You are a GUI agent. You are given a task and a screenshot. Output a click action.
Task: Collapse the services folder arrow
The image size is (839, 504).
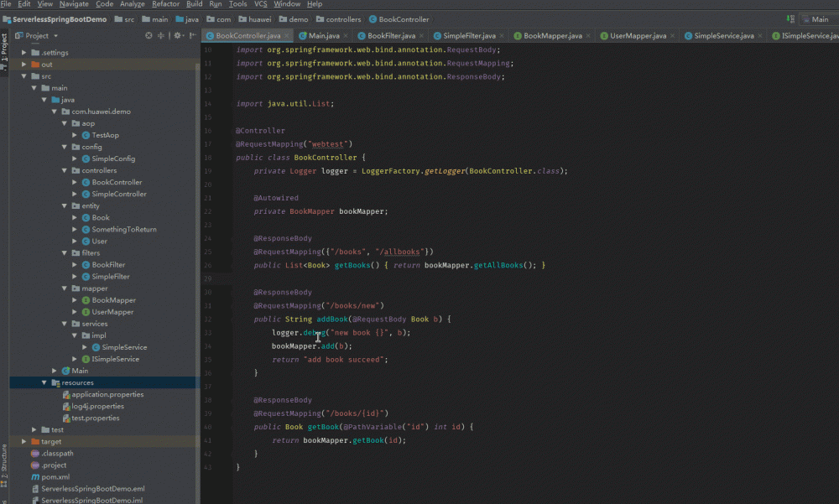[x=64, y=323]
